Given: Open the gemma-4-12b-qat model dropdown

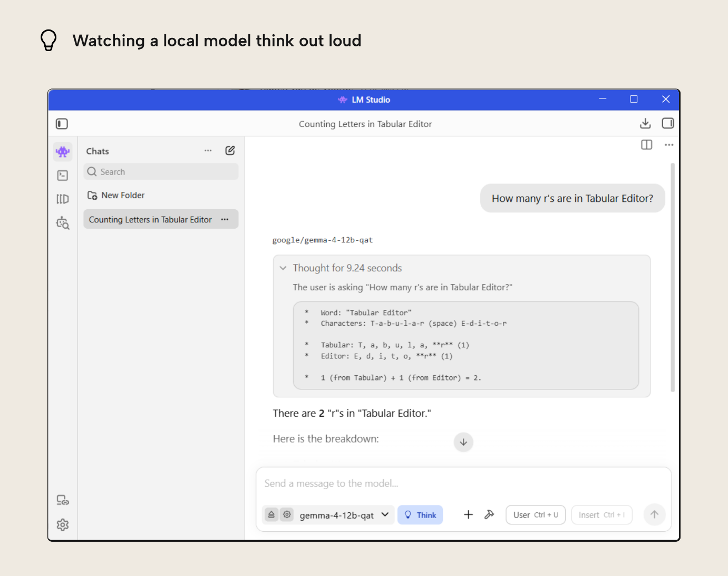Looking at the screenshot, I should coord(344,515).
